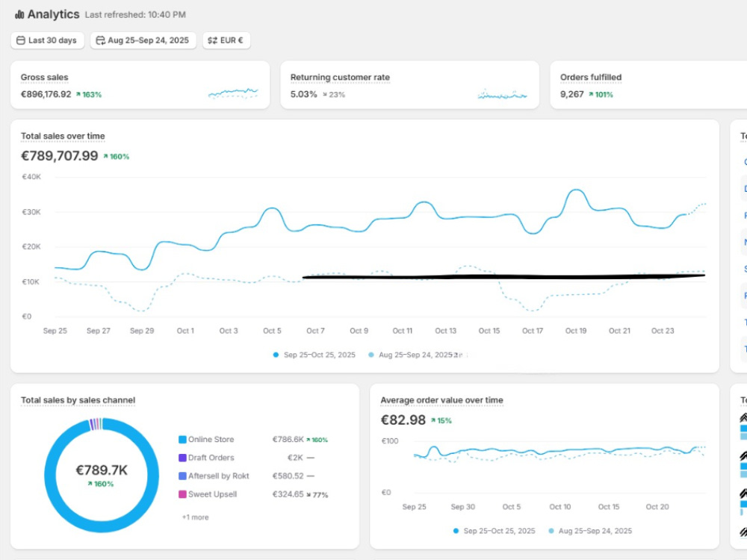
Task: Open the Gross sales card title
Action: point(44,77)
